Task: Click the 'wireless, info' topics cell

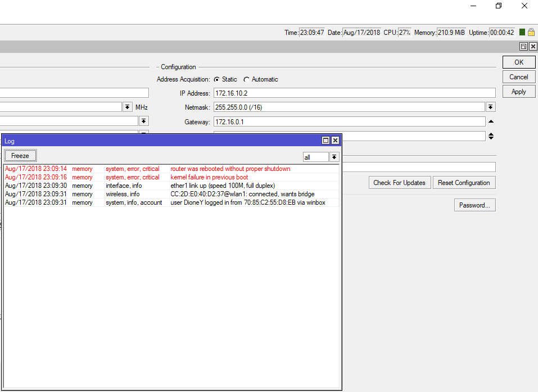Action: (123, 194)
